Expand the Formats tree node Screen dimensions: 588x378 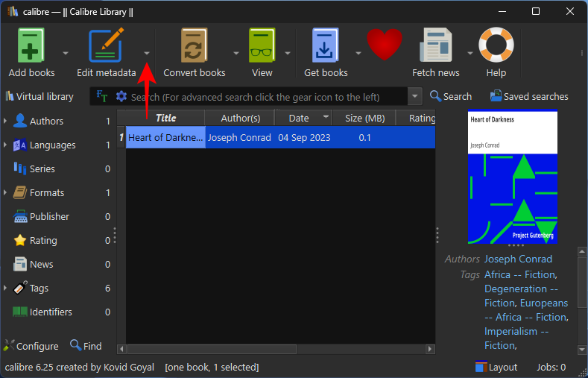pyautogui.click(x=5, y=193)
